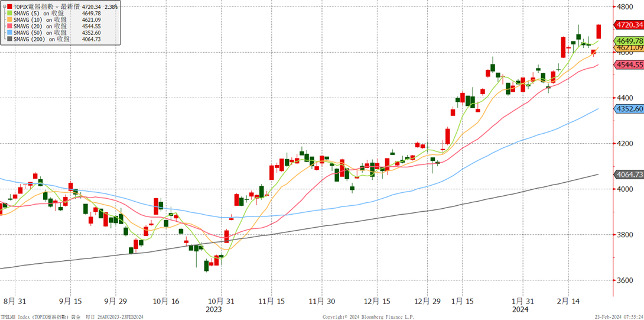Click the 9月 29 date axis label

(115, 302)
